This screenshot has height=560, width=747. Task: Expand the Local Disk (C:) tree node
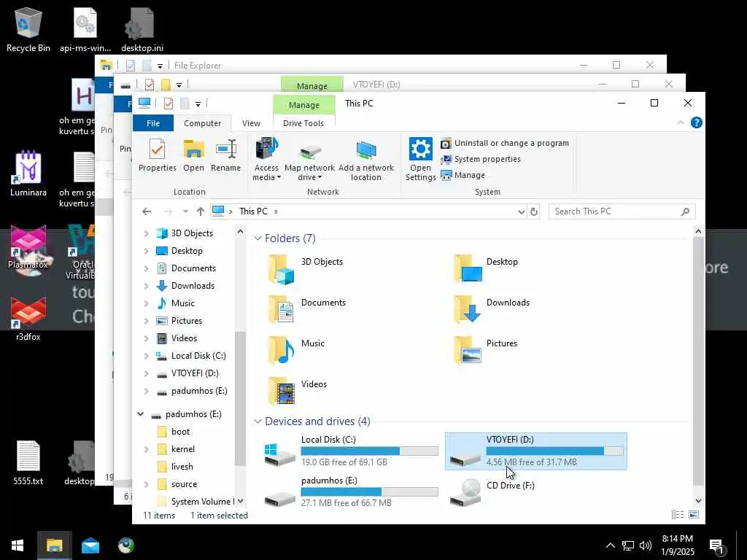coord(146,356)
